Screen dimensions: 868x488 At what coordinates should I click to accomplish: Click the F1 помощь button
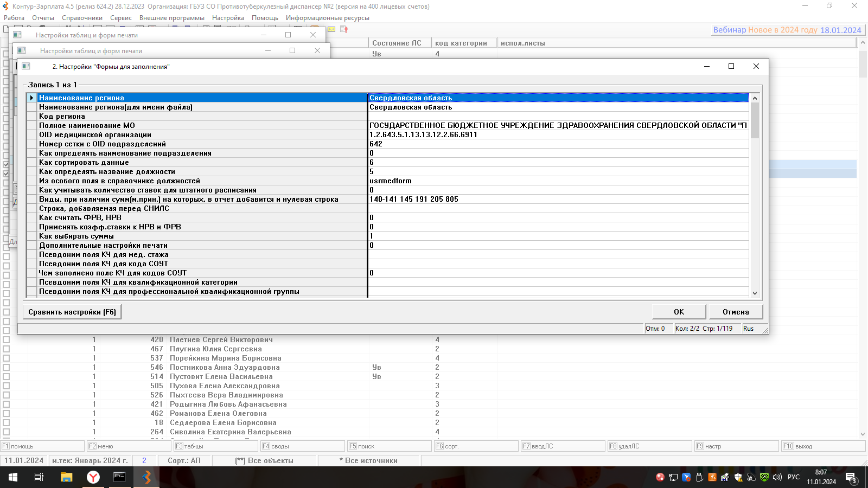click(43, 446)
